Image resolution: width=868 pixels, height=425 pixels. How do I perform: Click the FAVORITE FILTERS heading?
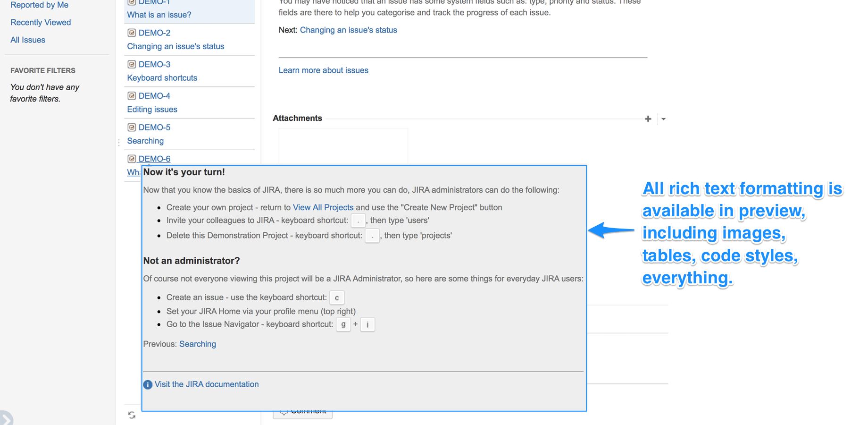click(43, 70)
